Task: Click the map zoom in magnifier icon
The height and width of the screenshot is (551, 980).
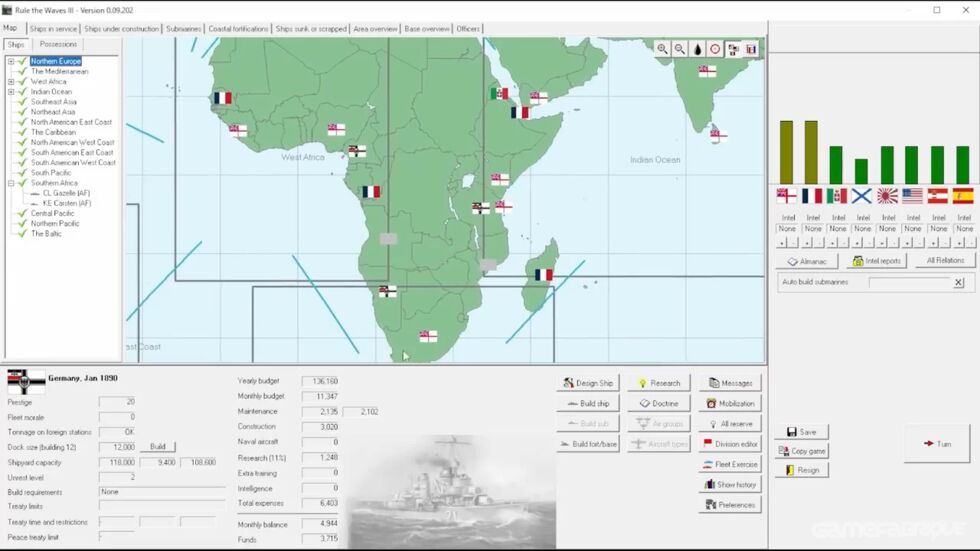Action: (662, 49)
